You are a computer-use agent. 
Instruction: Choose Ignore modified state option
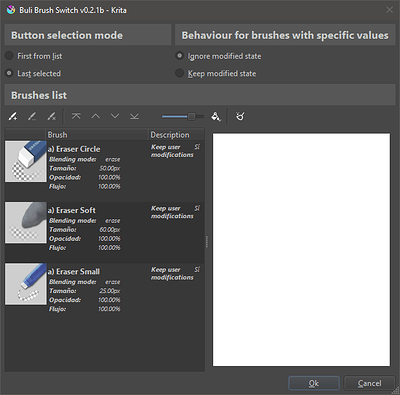218,56
